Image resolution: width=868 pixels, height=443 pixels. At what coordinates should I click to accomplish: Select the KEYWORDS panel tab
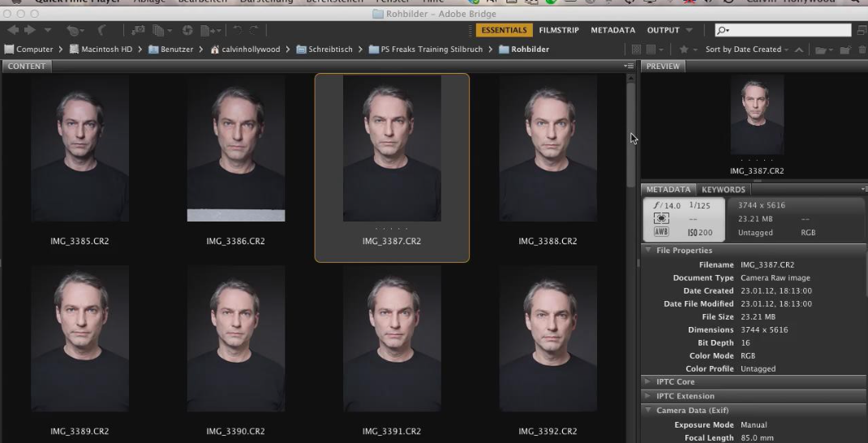click(x=724, y=189)
